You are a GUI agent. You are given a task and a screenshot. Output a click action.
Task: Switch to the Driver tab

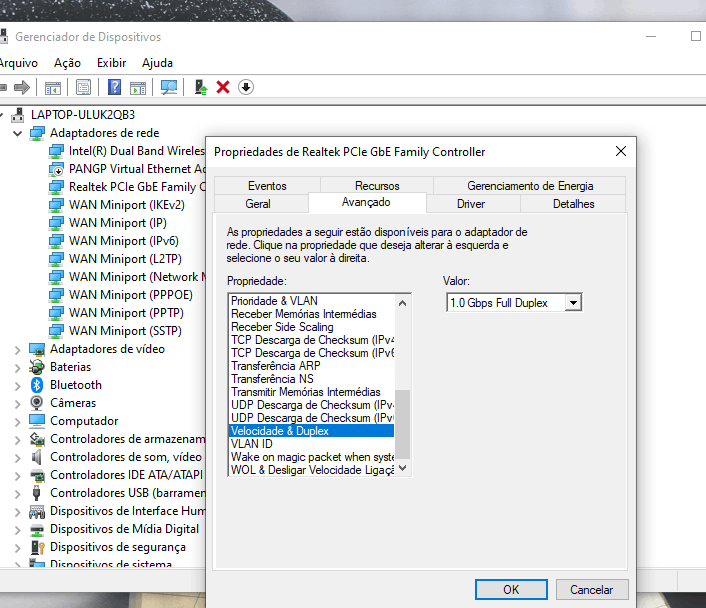click(x=471, y=204)
